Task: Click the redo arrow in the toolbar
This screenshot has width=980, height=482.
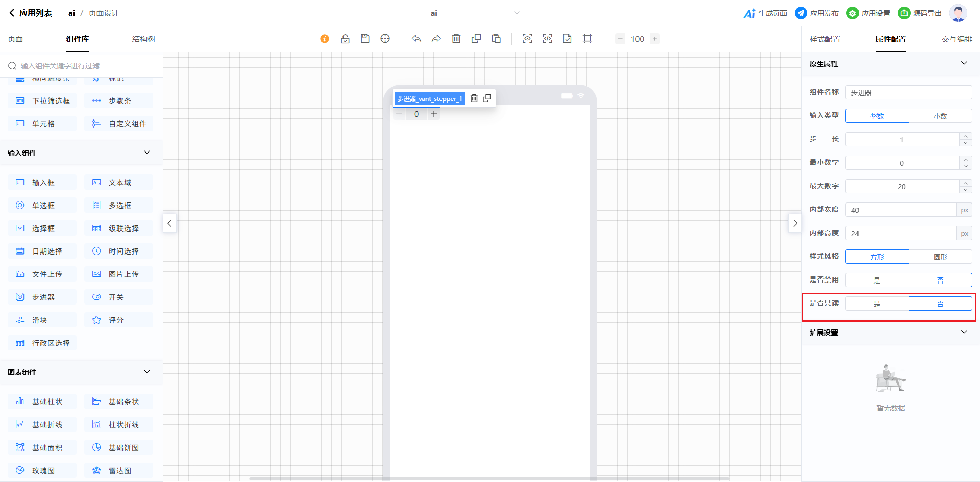Action: click(436, 39)
